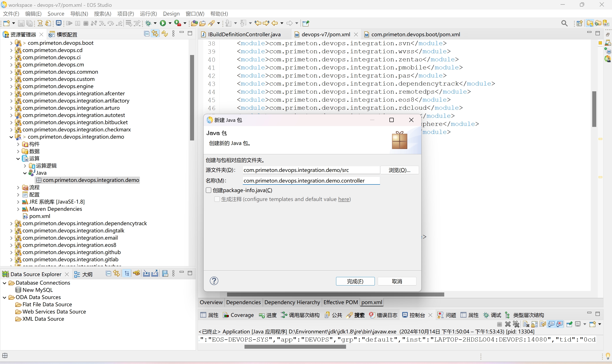Click the remove all terminated launches icon
The image size is (612, 364).
tap(516, 324)
